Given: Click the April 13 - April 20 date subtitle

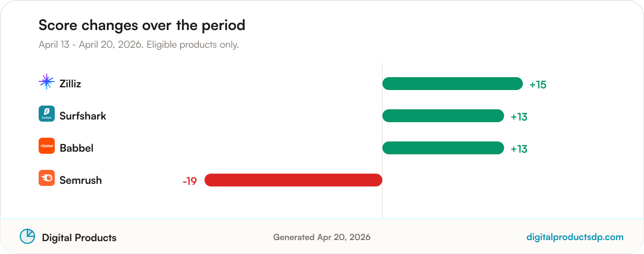Looking at the screenshot, I should (x=138, y=44).
